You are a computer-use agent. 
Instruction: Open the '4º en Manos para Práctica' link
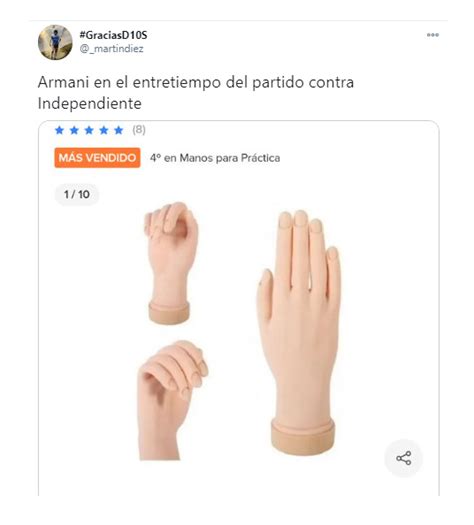(x=215, y=158)
